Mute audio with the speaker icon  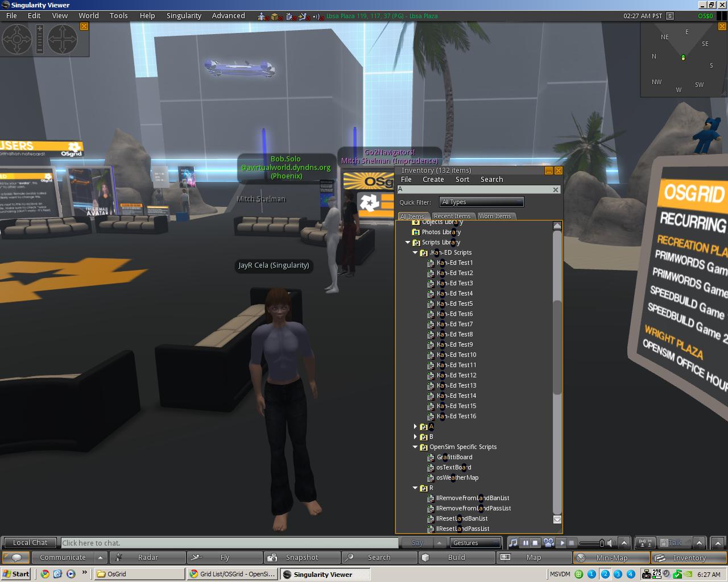tap(610, 542)
